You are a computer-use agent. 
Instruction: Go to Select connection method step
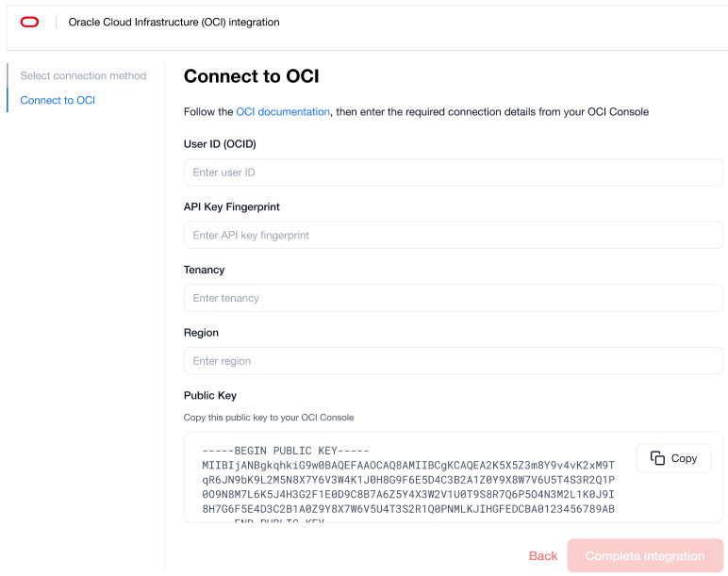pyautogui.click(x=83, y=75)
